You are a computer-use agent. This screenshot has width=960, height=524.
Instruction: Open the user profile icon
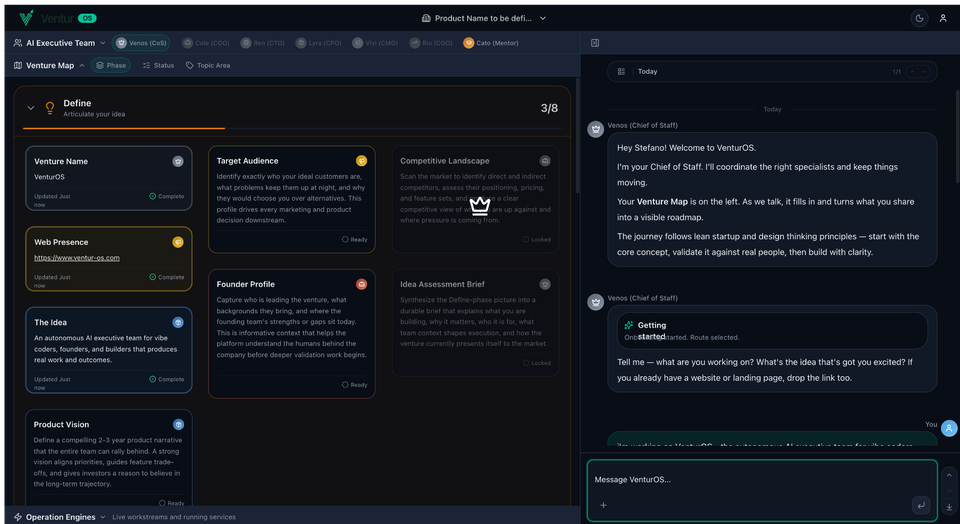(942, 18)
